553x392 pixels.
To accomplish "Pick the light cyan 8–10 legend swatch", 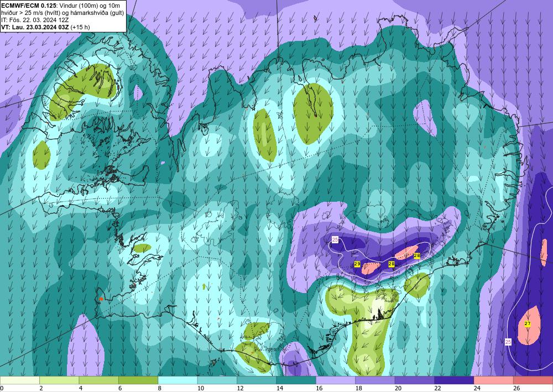I will pyautogui.click(x=178, y=380).
